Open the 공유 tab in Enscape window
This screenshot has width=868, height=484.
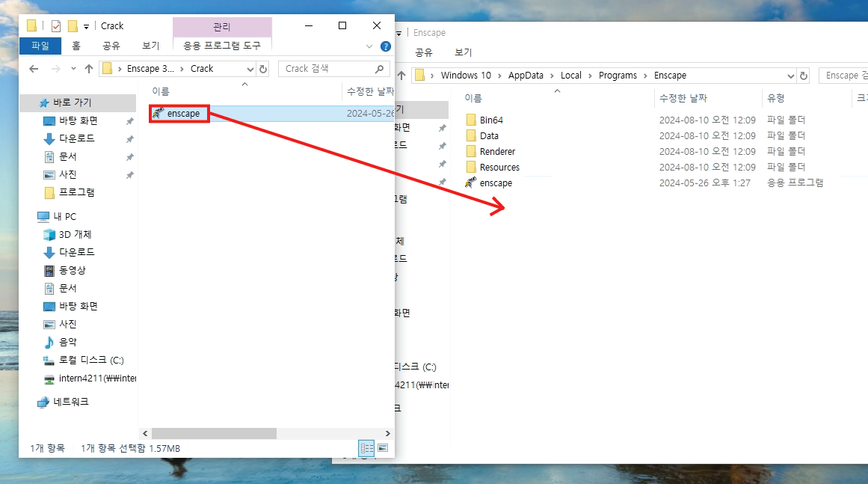pyautogui.click(x=423, y=52)
